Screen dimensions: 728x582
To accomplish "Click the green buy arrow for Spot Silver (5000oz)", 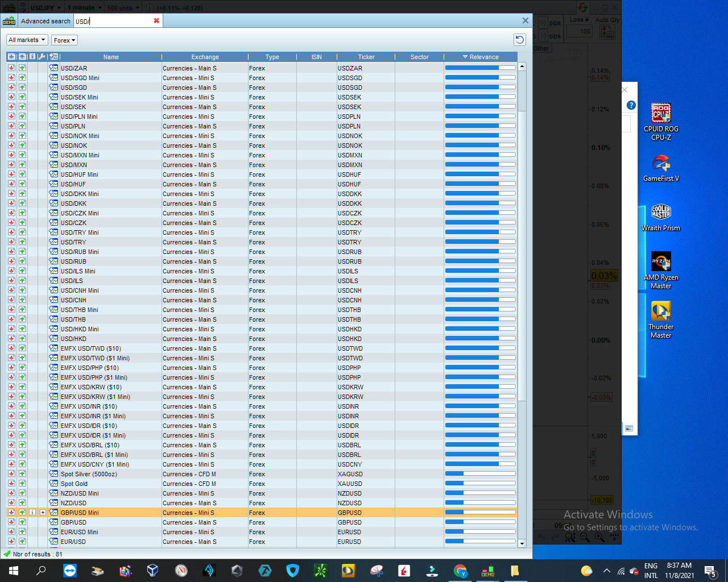I will (x=22, y=473).
